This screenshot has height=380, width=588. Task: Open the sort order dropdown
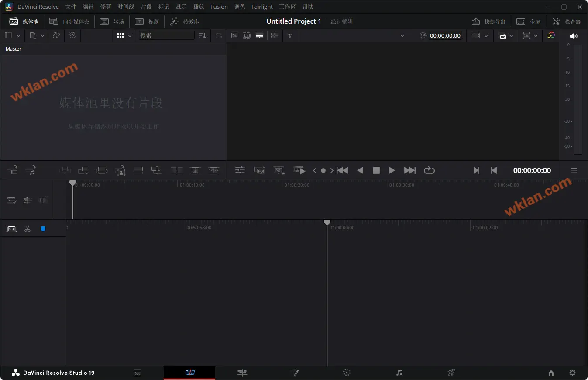(203, 35)
